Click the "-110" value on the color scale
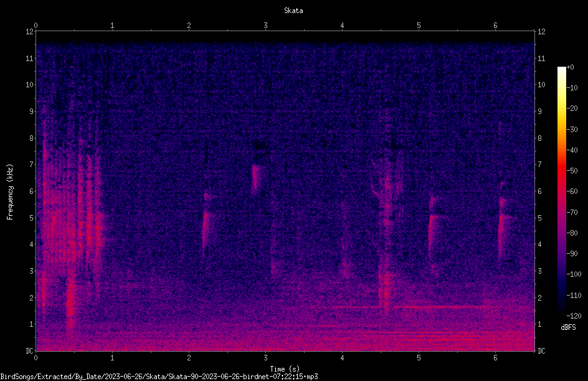The image size is (588, 381). tap(574, 296)
